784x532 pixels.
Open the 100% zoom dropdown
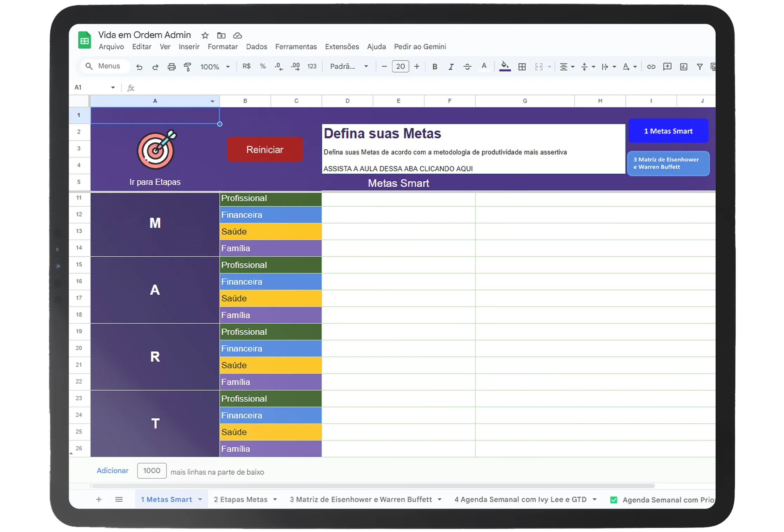[x=215, y=67]
